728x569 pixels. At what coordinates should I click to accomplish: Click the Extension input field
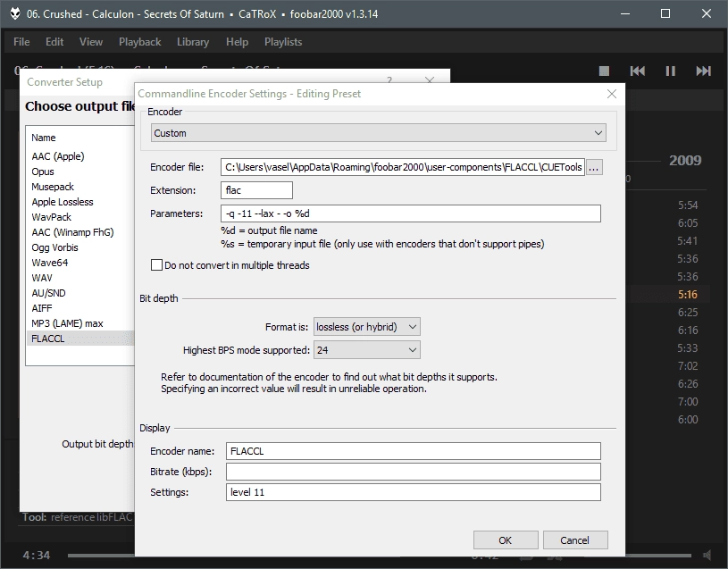tap(256, 190)
